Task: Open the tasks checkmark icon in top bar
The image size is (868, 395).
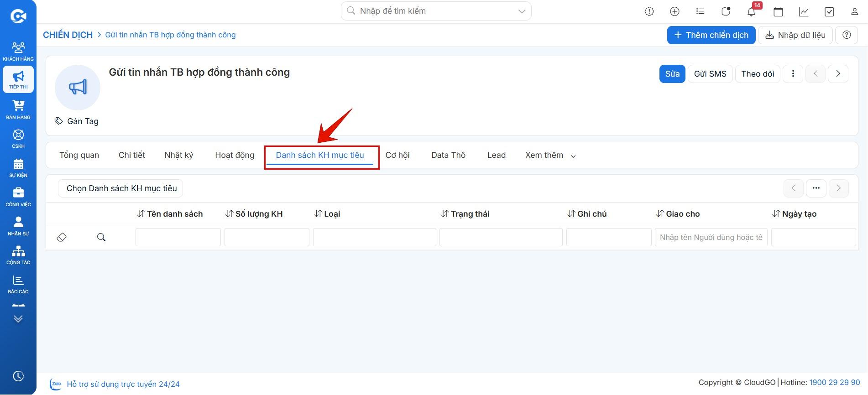Action: pos(829,12)
